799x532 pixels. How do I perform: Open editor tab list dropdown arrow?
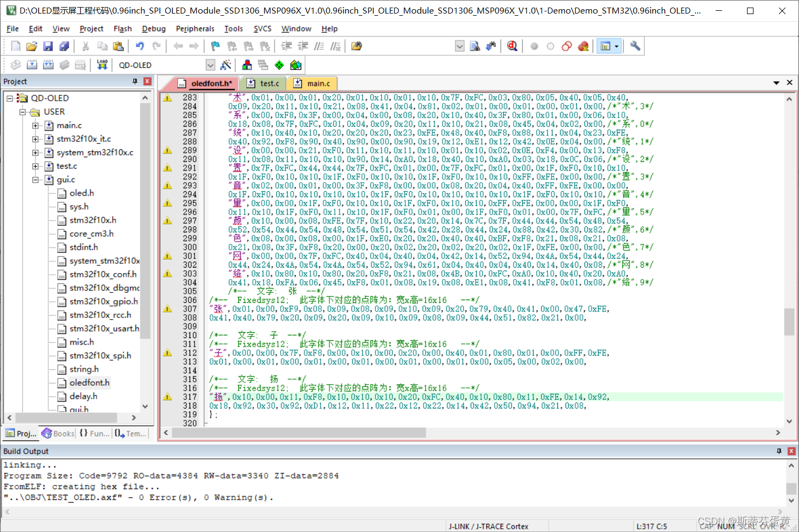coord(776,83)
